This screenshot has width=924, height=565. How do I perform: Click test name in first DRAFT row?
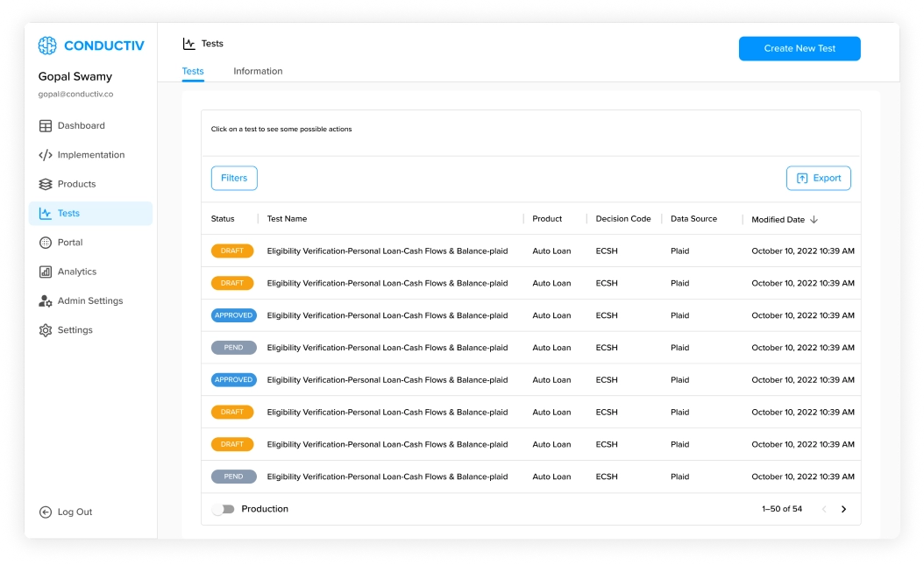(387, 251)
